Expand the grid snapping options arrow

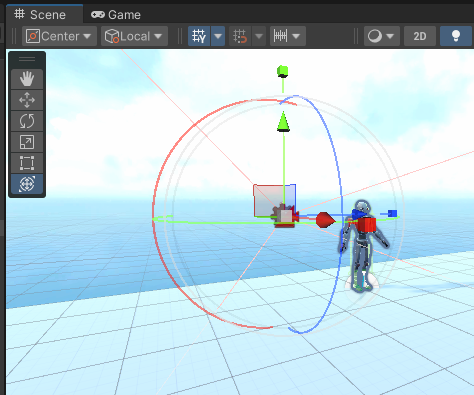pyautogui.click(x=259, y=36)
